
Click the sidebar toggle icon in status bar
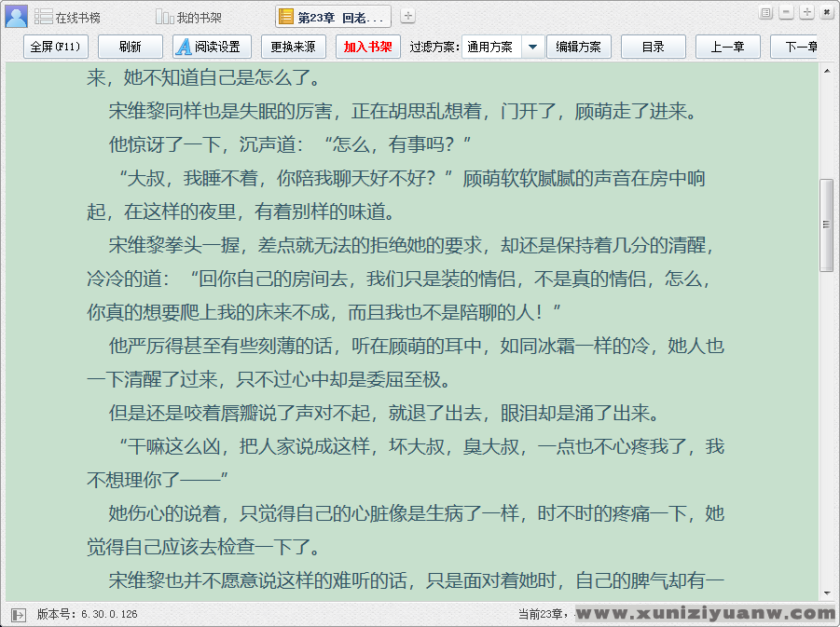19,614
